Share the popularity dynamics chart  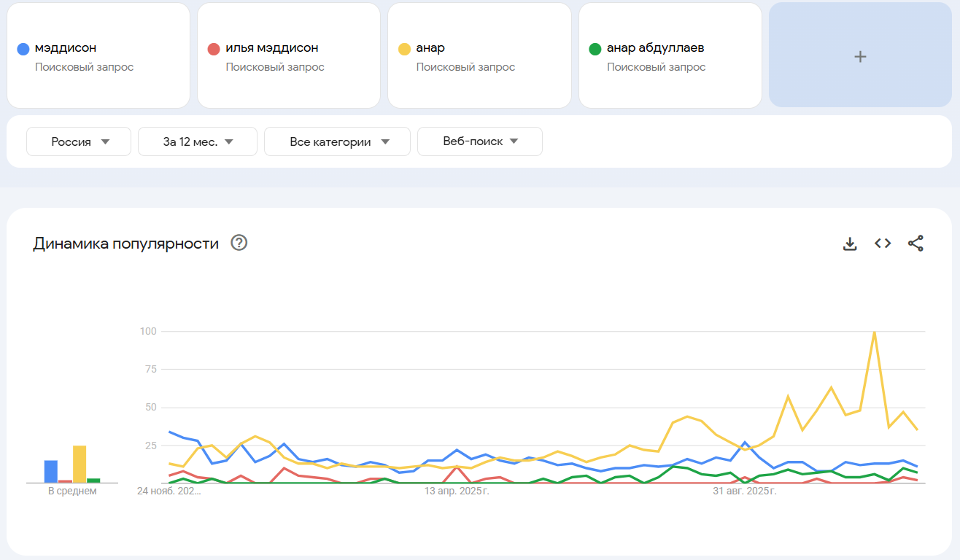pyautogui.click(x=916, y=244)
